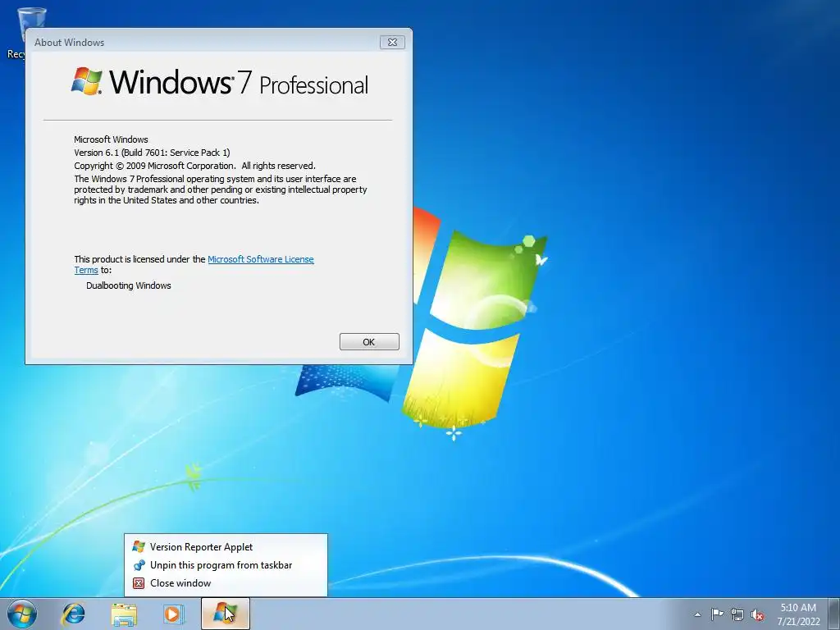840x630 pixels.
Task: Click the red X icon beside Close window
Action: (x=139, y=583)
